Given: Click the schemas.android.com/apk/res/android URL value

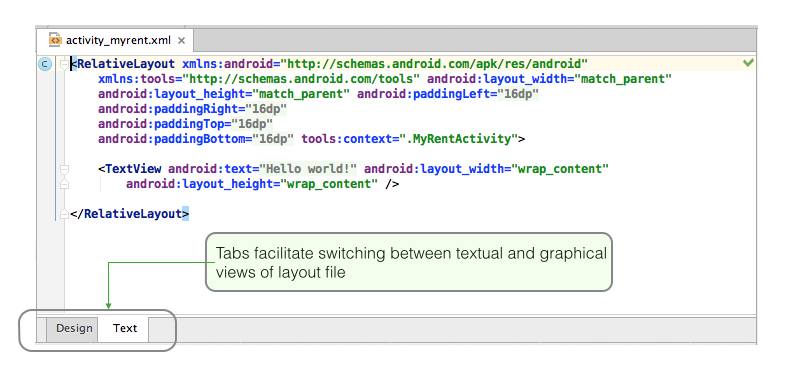Looking at the screenshot, I should tap(434, 64).
